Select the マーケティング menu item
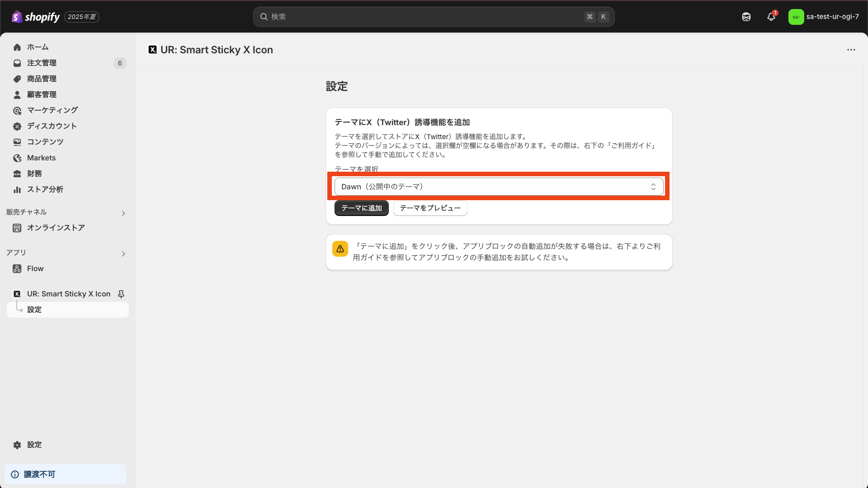Viewport: 868px width, 488px height. (x=52, y=110)
